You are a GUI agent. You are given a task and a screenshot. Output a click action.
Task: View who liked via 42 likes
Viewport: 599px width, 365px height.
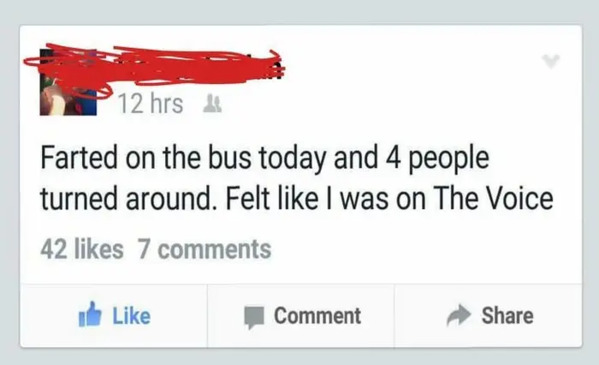(82, 249)
